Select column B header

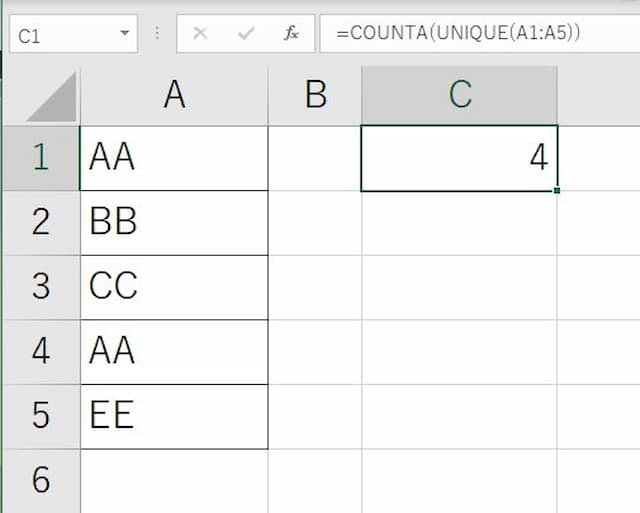pyautogui.click(x=315, y=94)
